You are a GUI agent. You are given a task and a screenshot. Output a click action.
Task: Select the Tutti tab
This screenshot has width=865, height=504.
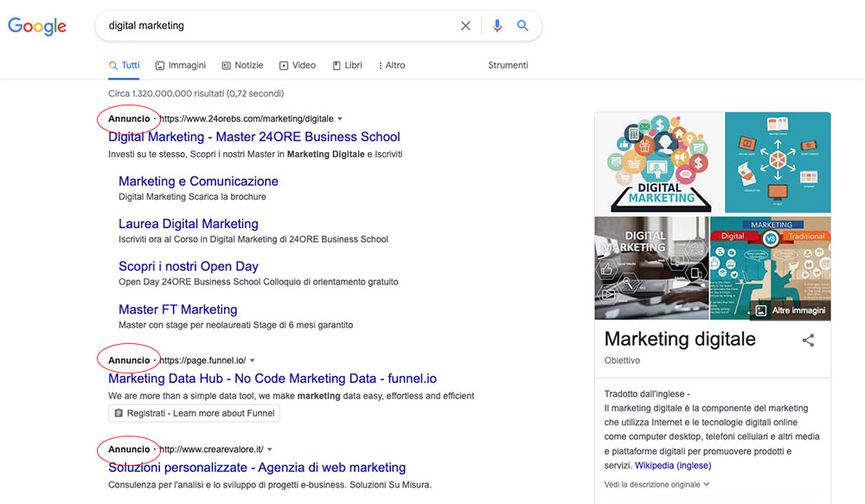[x=124, y=65]
